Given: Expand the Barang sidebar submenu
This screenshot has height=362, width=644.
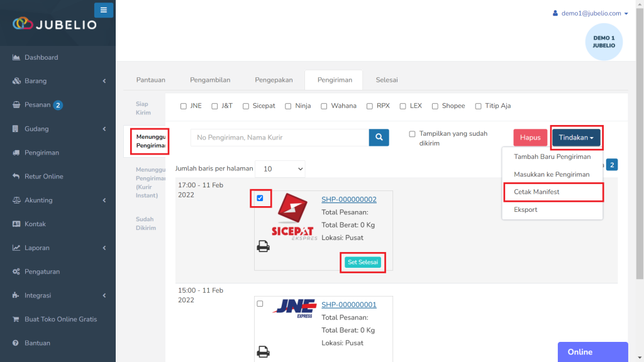Looking at the screenshot, I should click(x=104, y=81).
